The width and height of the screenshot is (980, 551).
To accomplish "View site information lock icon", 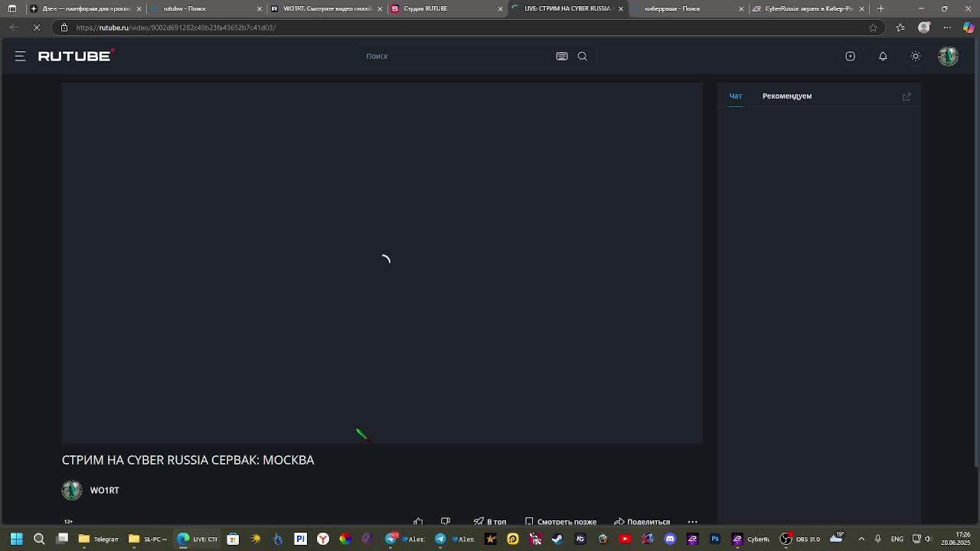I will click(64, 28).
